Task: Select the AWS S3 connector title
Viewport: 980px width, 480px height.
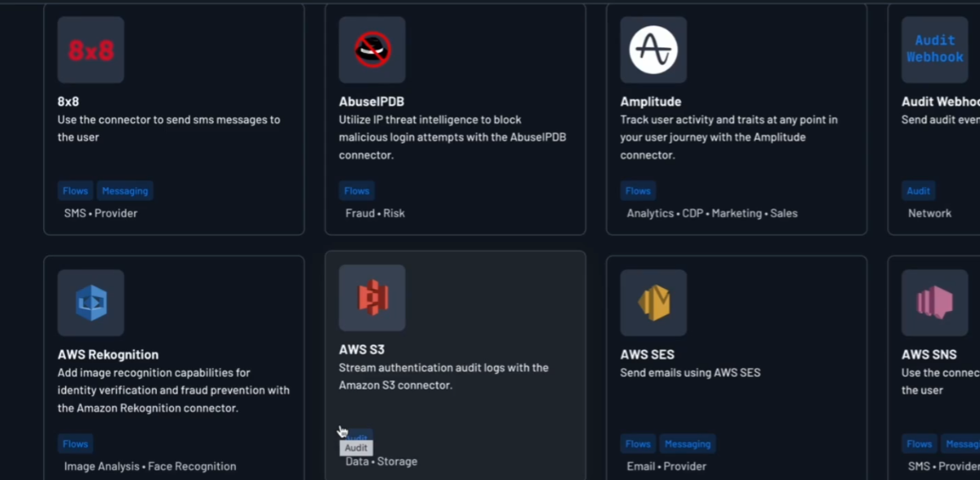Action: [362, 350]
